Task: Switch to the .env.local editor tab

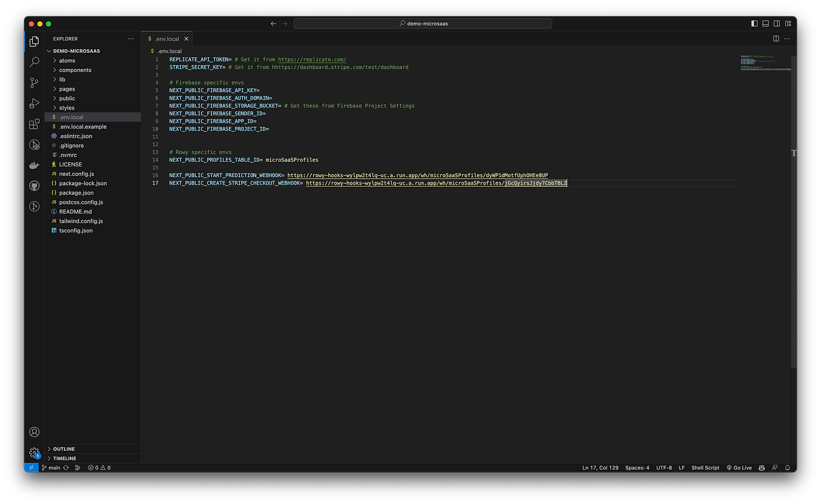Action: [x=166, y=38]
